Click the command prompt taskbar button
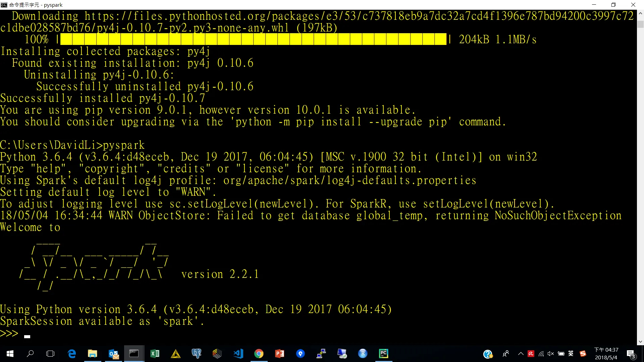The height and width of the screenshot is (362, 644). tap(134, 354)
